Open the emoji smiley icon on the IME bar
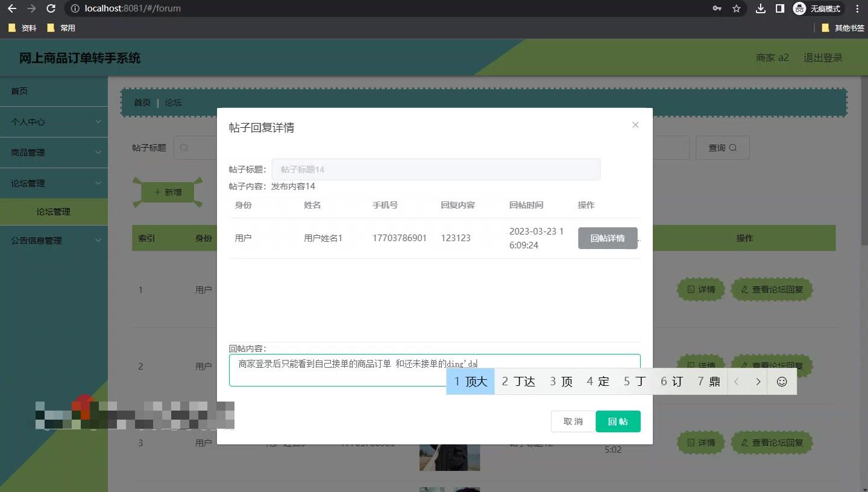868x492 pixels. pos(781,381)
